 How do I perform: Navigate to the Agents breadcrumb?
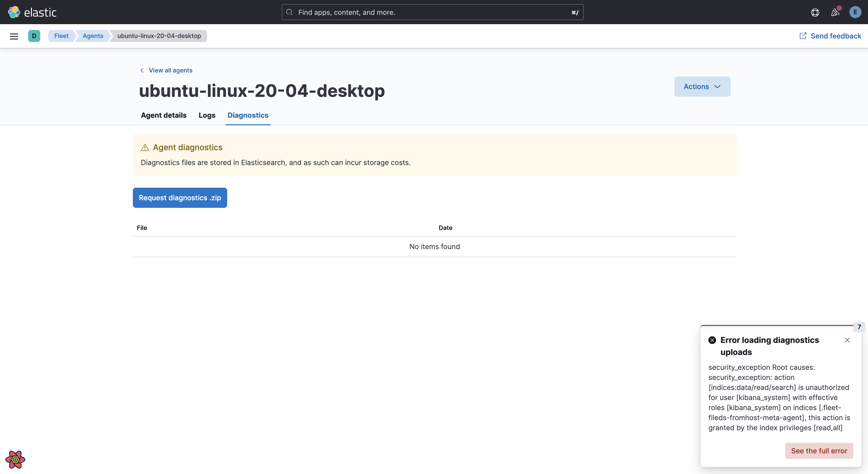click(x=93, y=36)
